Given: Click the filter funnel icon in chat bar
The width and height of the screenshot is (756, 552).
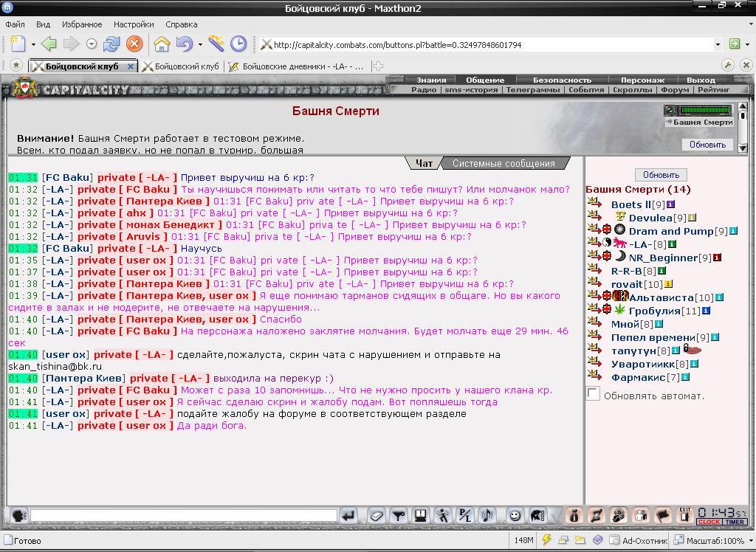Looking at the screenshot, I should pos(398,516).
